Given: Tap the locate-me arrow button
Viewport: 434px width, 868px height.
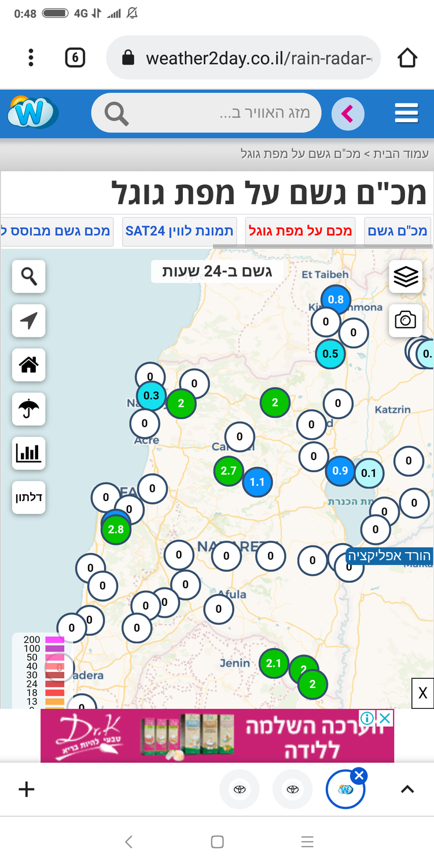Looking at the screenshot, I should tap(29, 321).
